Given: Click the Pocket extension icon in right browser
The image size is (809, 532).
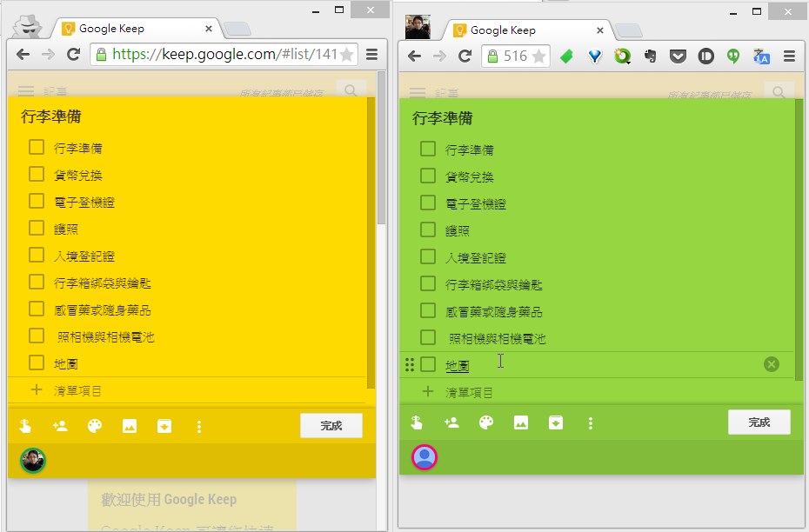Looking at the screenshot, I should (678, 56).
